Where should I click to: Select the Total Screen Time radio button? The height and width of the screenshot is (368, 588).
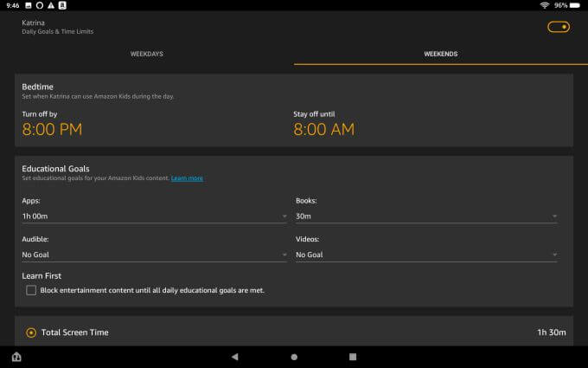31,332
